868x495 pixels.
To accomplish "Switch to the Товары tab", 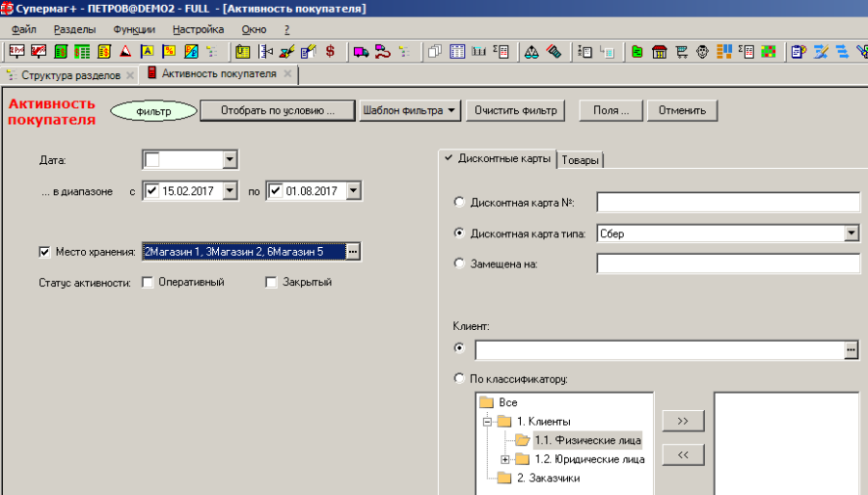I will tap(580, 160).
